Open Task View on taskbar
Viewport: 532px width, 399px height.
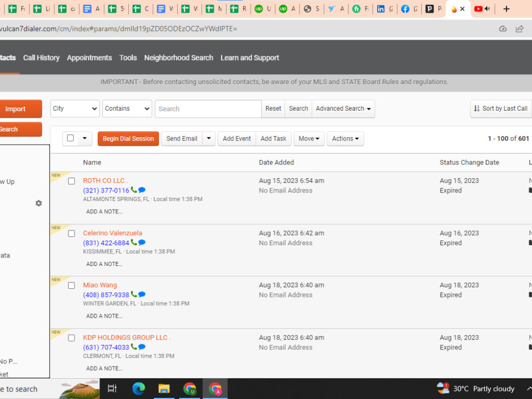tap(112, 388)
